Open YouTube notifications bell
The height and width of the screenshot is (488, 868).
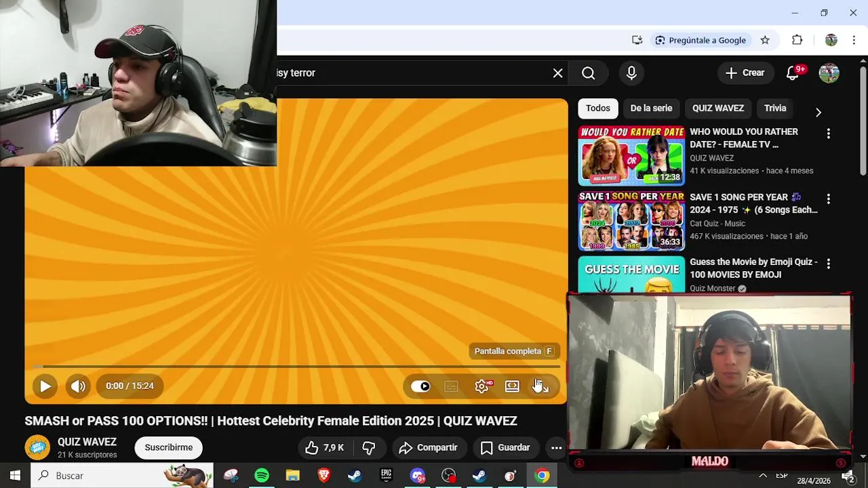(x=792, y=73)
